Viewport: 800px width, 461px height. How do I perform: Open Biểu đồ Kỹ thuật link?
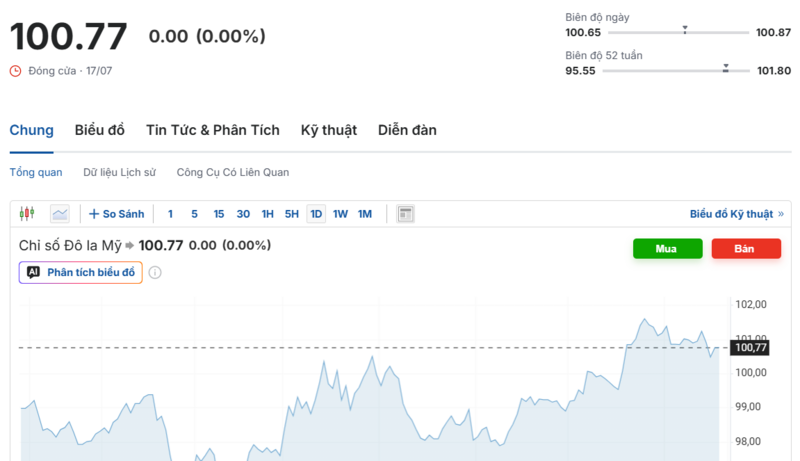[x=737, y=214]
